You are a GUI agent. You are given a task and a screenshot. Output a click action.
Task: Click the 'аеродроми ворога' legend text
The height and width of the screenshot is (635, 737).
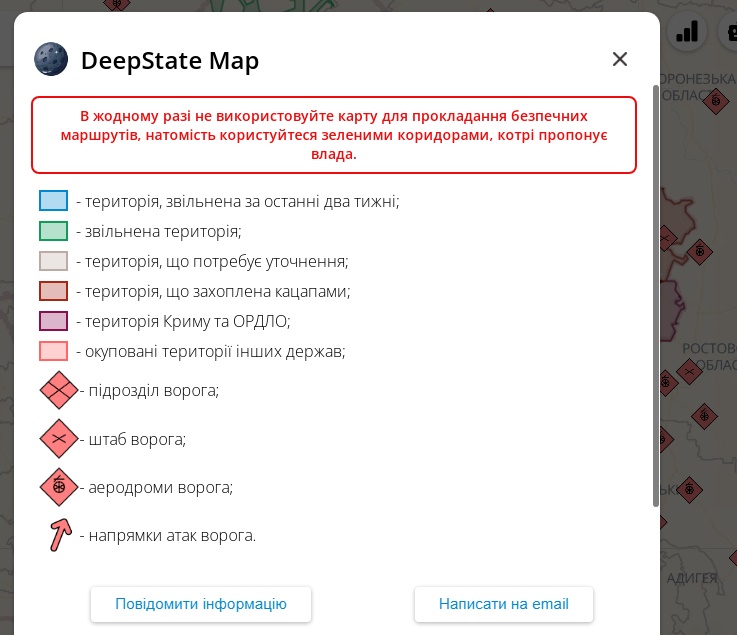tap(160, 488)
